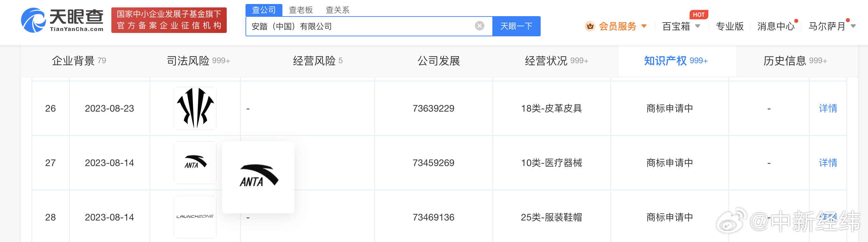
Task: Click the TianYanCha logo
Action: pos(62,20)
